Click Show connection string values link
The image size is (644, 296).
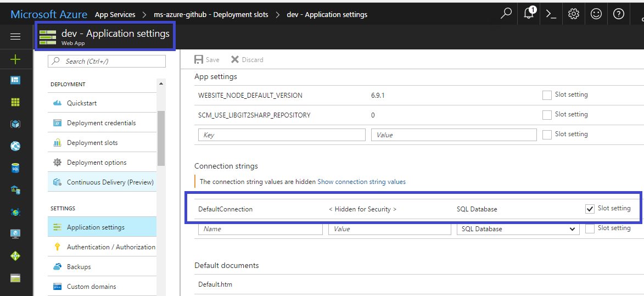click(361, 182)
